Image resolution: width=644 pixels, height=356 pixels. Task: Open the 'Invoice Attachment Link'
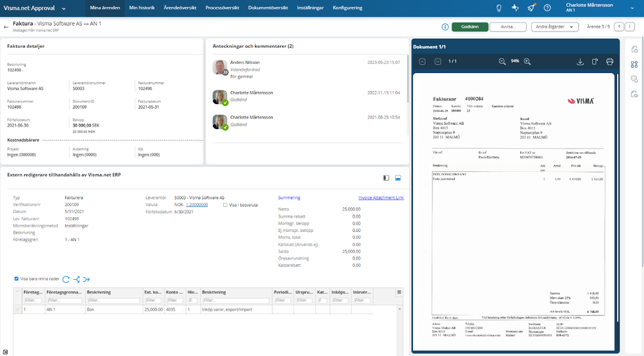pyautogui.click(x=381, y=198)
